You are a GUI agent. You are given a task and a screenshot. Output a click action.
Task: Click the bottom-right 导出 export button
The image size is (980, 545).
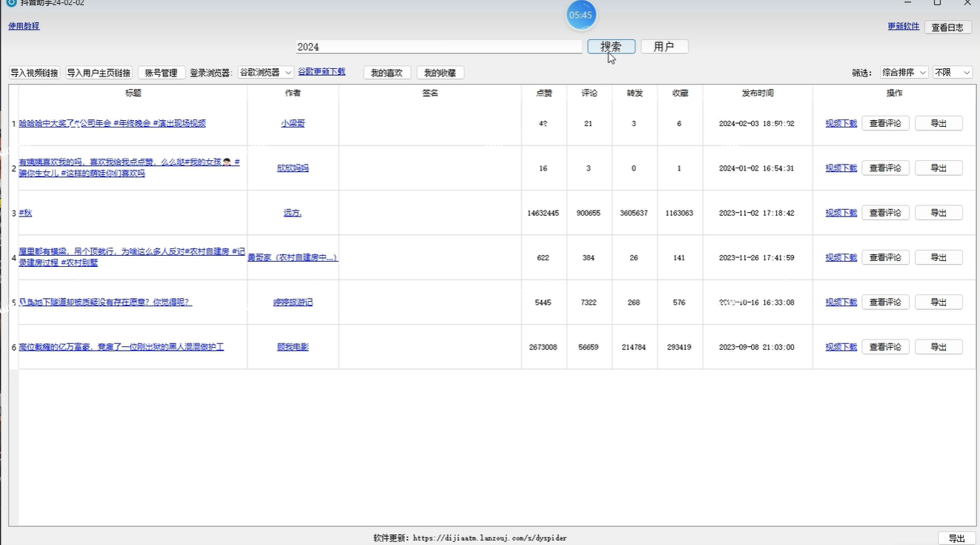957,538
